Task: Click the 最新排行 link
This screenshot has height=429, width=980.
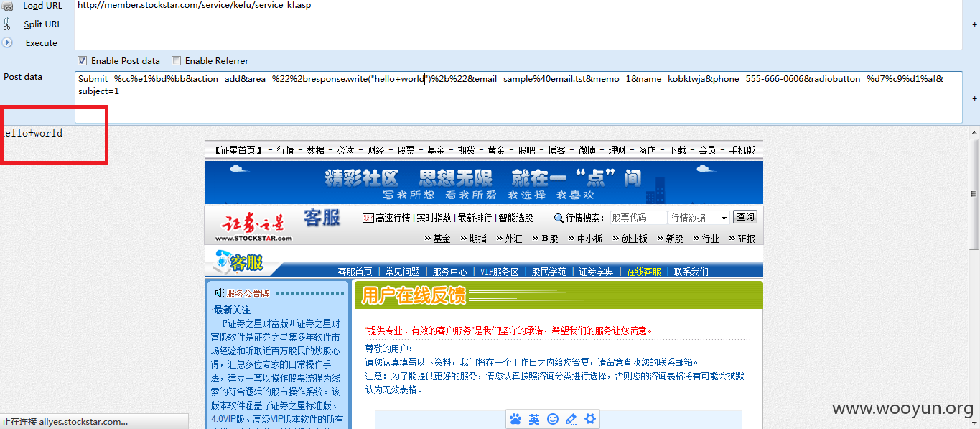Action: coord(475,218)
